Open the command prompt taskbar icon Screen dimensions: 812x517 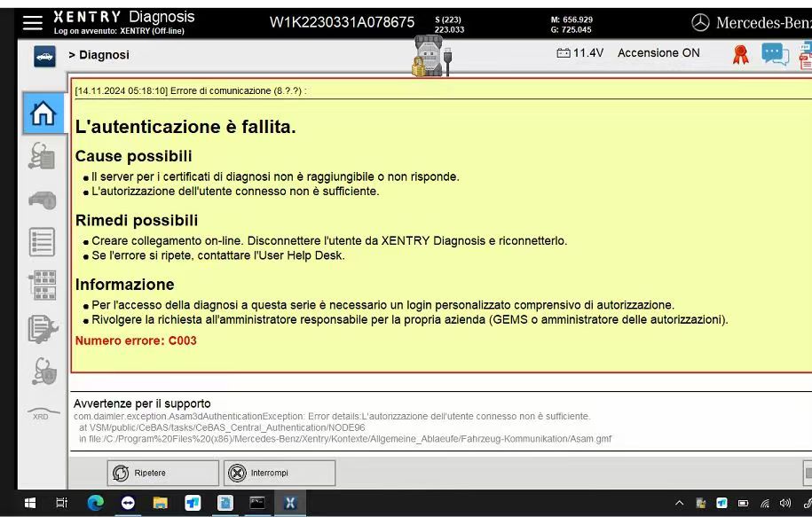click(x=257, y=503)
